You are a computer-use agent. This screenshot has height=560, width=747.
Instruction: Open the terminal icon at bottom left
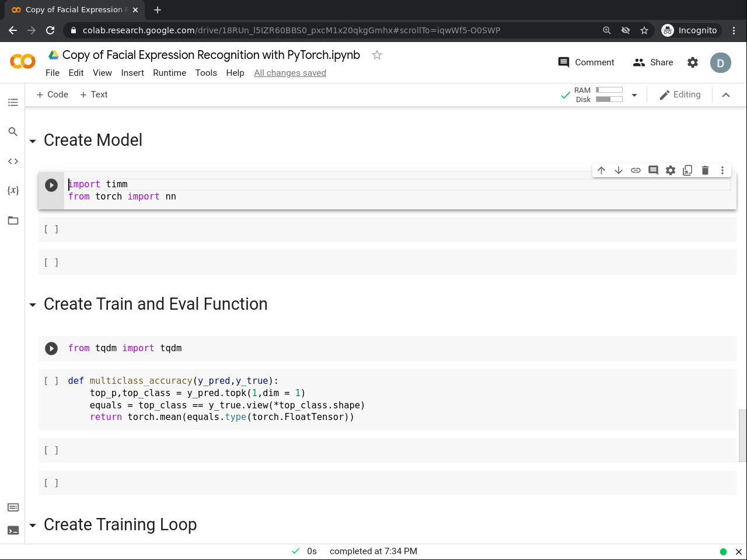coord(13,530)
